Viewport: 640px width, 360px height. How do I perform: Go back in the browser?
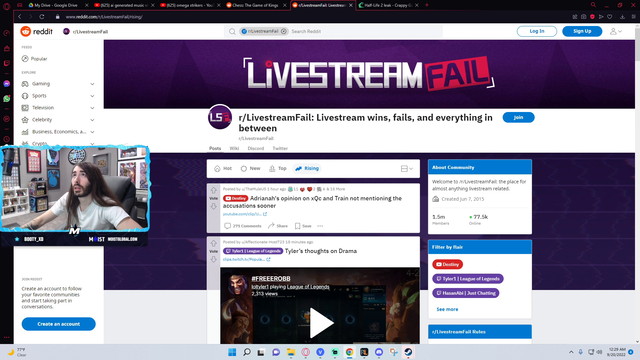[x=20, y=17]
